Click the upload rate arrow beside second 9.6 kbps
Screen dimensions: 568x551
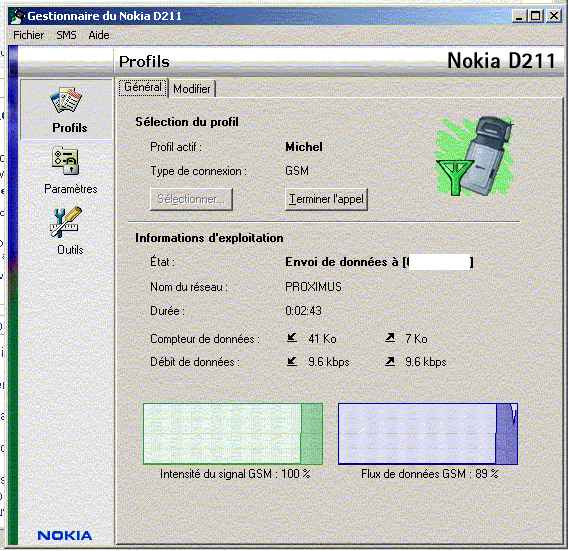point(390,362)
